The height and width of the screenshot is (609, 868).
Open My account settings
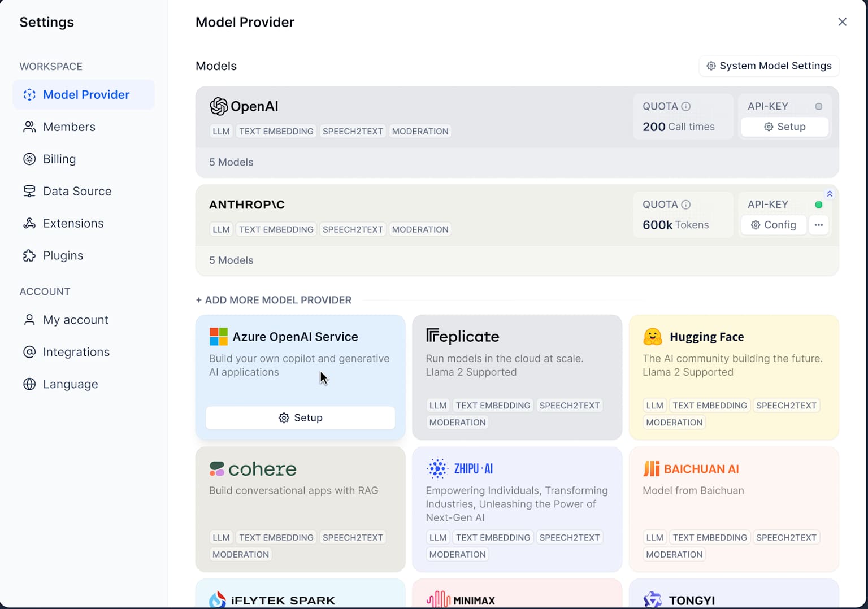(x=75, y=319)
